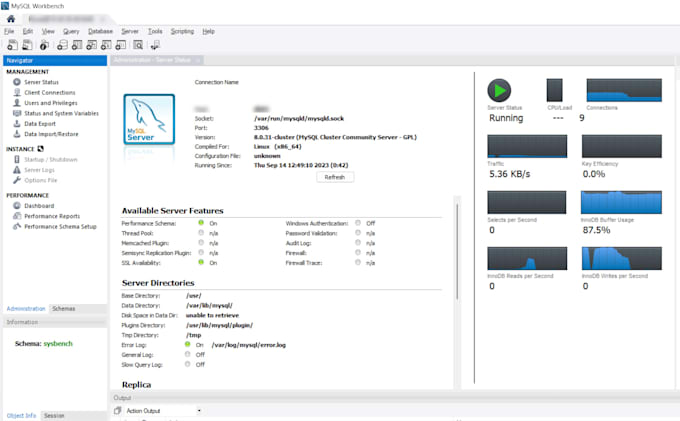Viewport: 680px width, 421px height.
Task: Click the Refresh button
Action: pos(335,177)
